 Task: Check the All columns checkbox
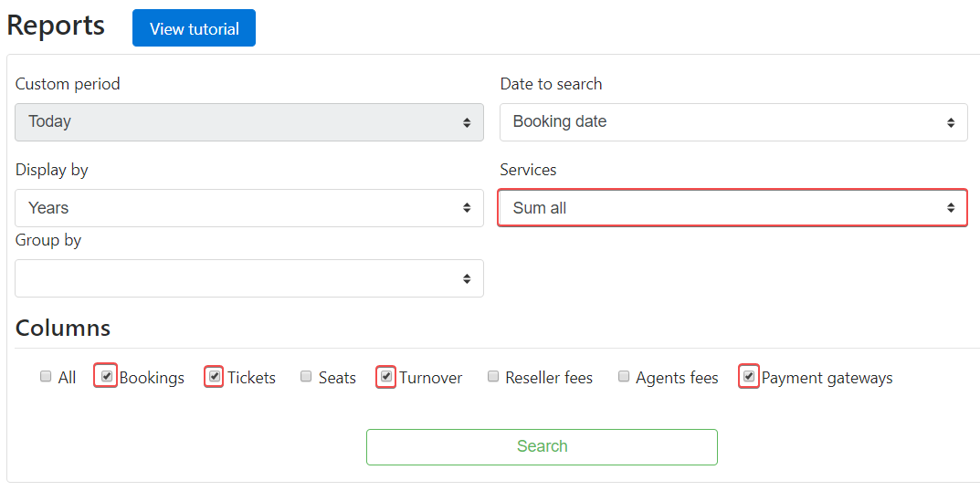[46, 376]
